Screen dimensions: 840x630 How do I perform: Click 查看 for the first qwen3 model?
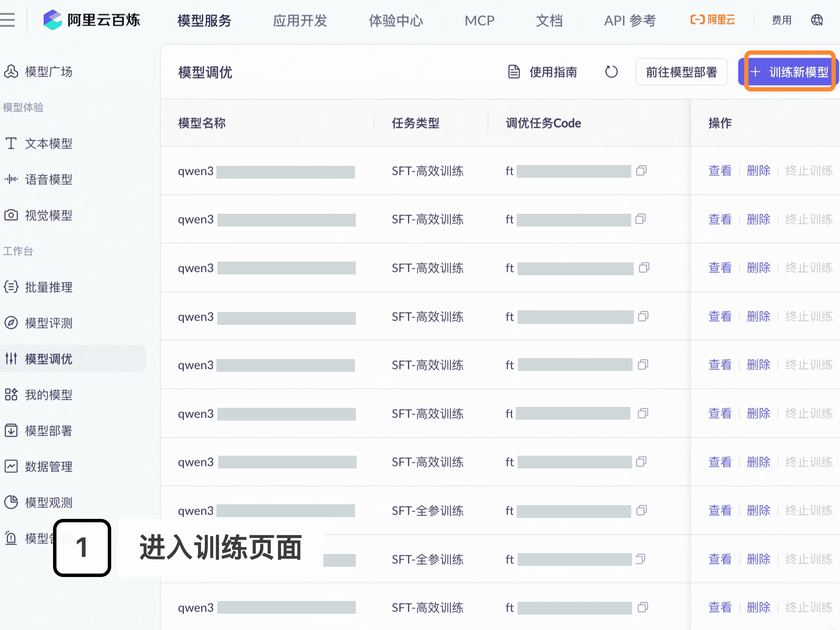click(x=720, y=171)
